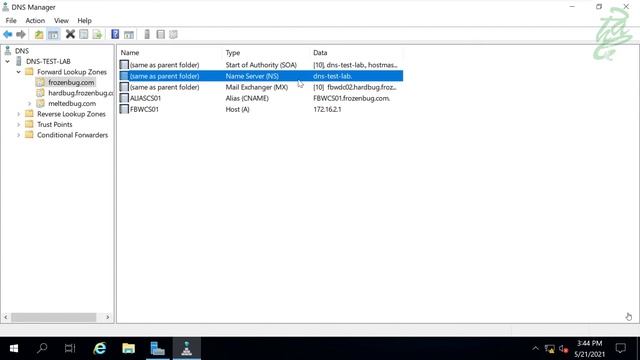Click the Up One Level folder icon
The image size is (640, 360).
click(x=39, y=35)
